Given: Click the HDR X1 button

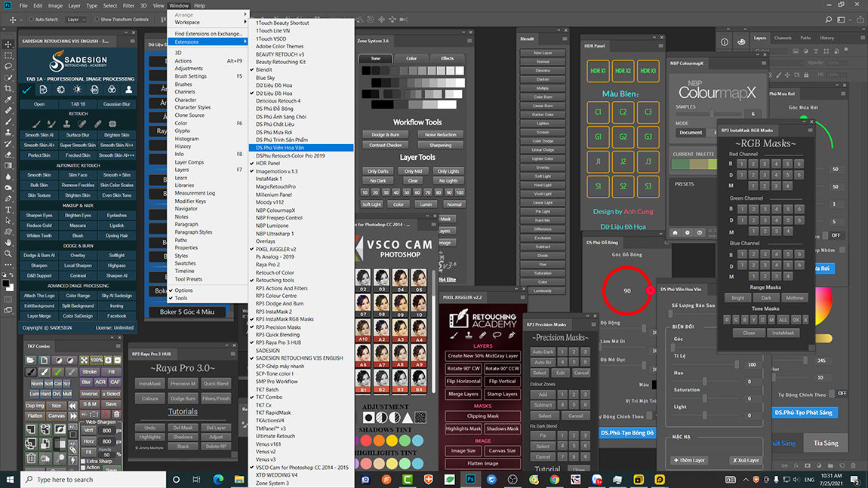Looking at the screenshot, I should [x=598, y=72].
